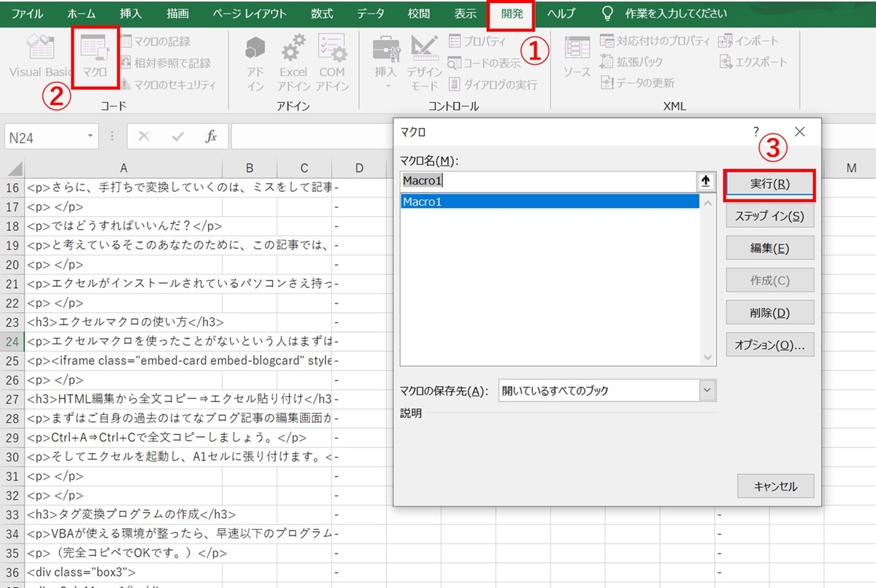Click データの更新

637,83
